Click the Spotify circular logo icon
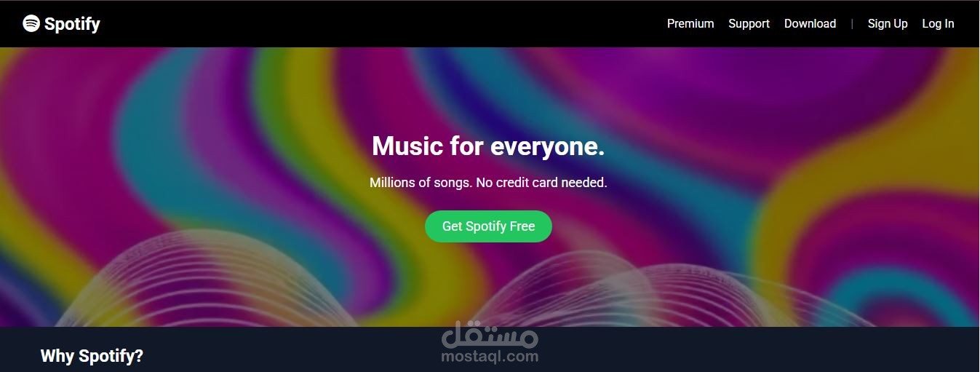Image resolution: width=980 pixels, height=372 pixels. [x=31, y=23]
